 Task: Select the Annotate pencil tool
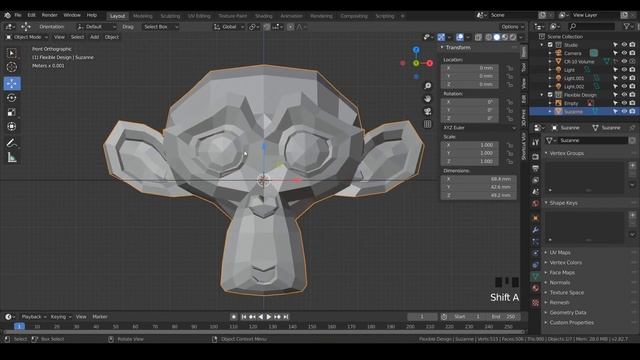click(11, 143)
